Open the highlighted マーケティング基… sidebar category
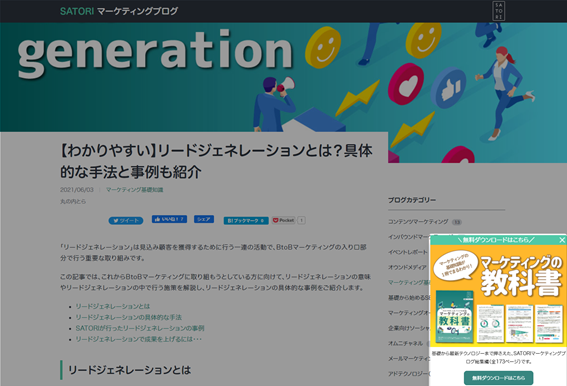This screenshot has width=567, height=386. coord(409,282)
